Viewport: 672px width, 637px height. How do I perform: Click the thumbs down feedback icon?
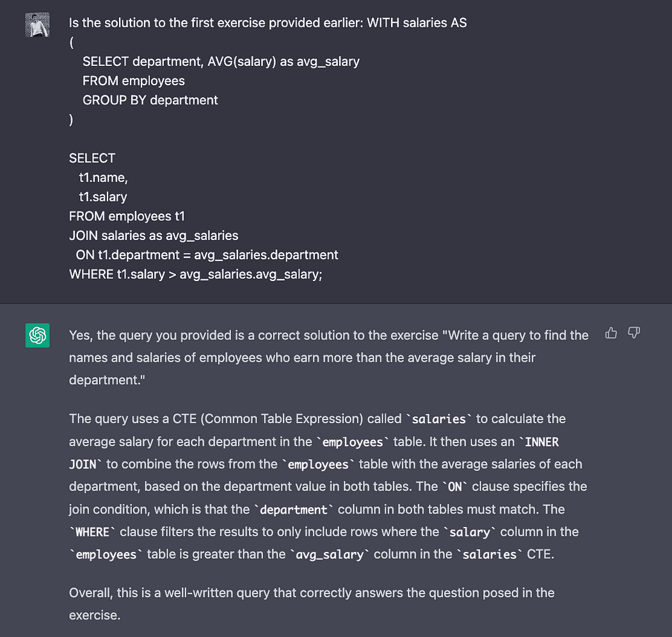coord(634,333)
